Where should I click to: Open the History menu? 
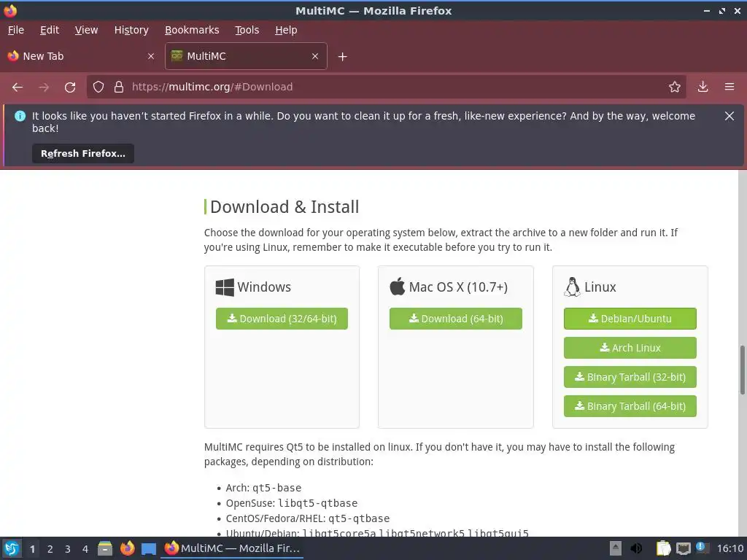pyautogui.click(x=131, y=30)
